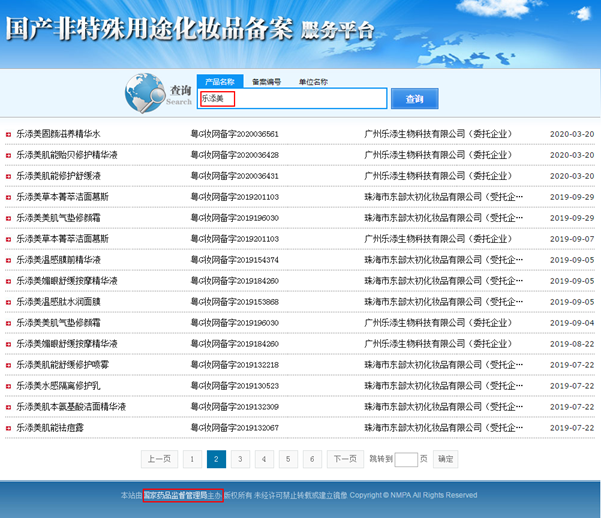Click red bullet beside 乐添美温感肽水润面膜

(8, 302)
